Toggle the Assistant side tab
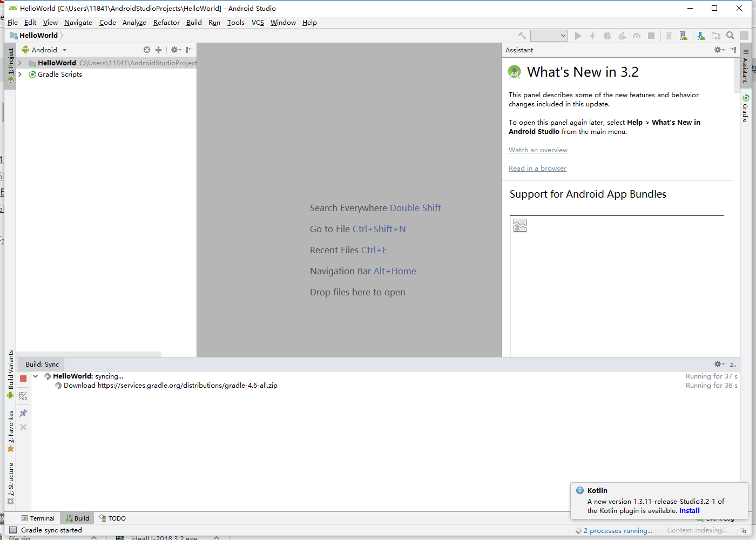Screen dimensions: 756x540 [745, 66]
